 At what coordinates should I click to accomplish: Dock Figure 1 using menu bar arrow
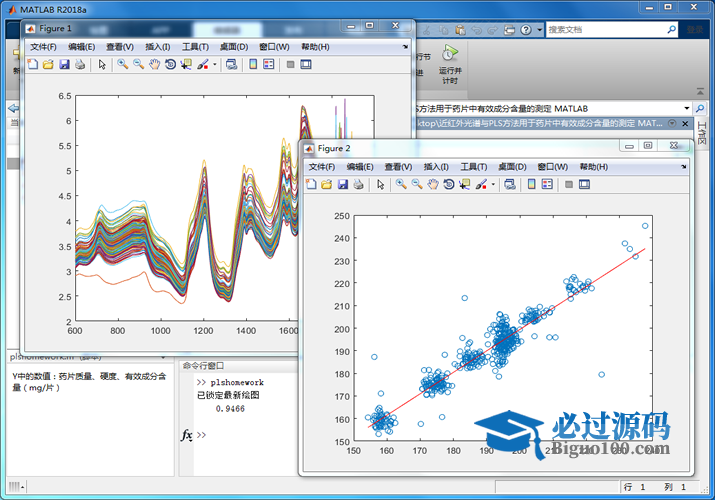[x=405, y=47]
